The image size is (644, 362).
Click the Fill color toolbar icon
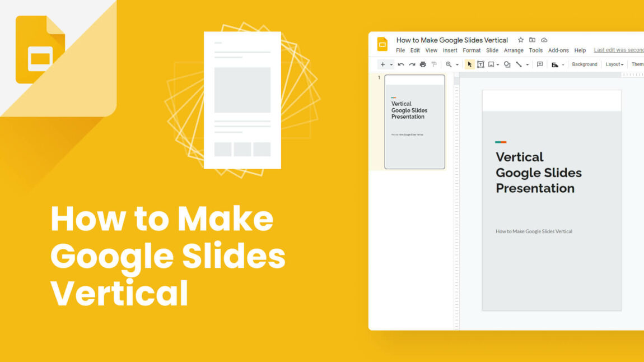555,64
